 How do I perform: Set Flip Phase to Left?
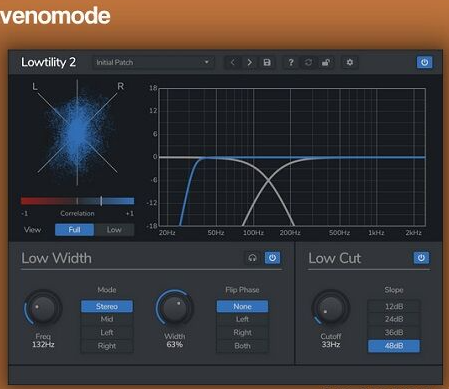(242, 319)
